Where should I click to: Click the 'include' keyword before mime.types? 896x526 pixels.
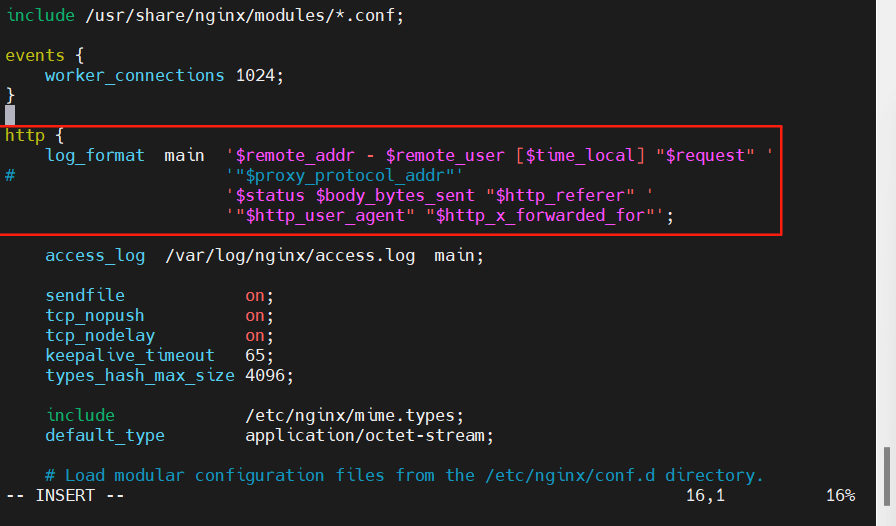(x=80, y=416)
